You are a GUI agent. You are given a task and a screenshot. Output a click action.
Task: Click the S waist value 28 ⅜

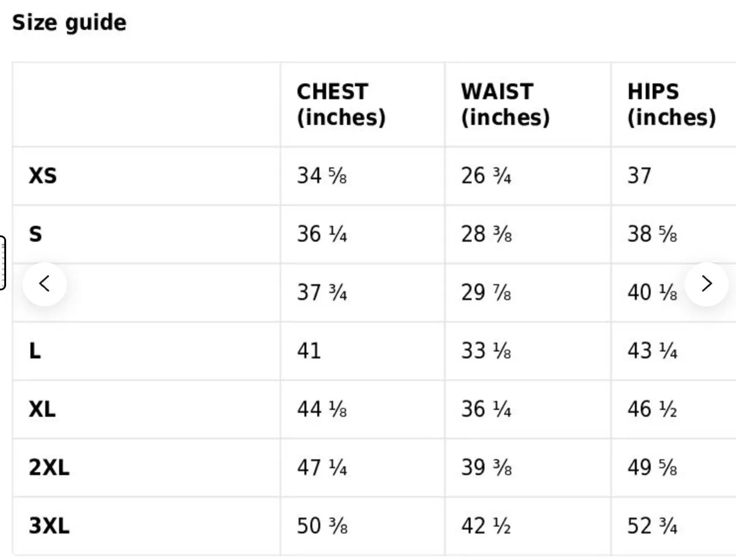pos(487,234)
